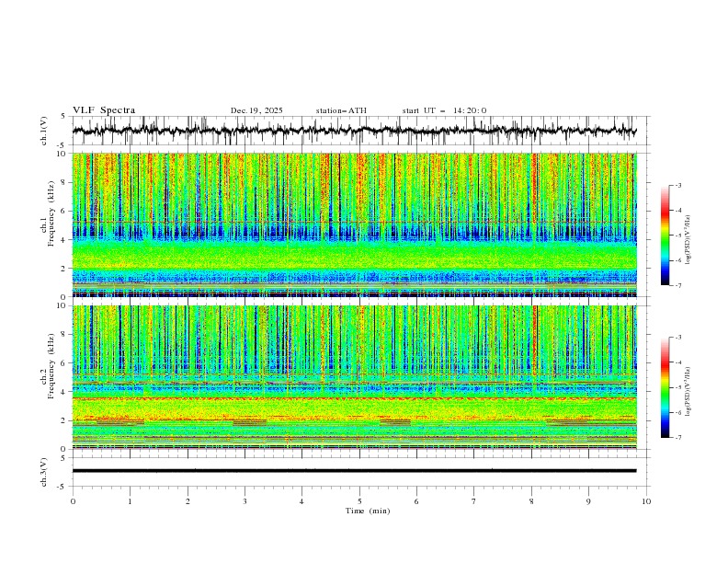Click the time axis tick label '2'
Image resolution: width=728 pixels, height=563 pixels.
[188, 501]
